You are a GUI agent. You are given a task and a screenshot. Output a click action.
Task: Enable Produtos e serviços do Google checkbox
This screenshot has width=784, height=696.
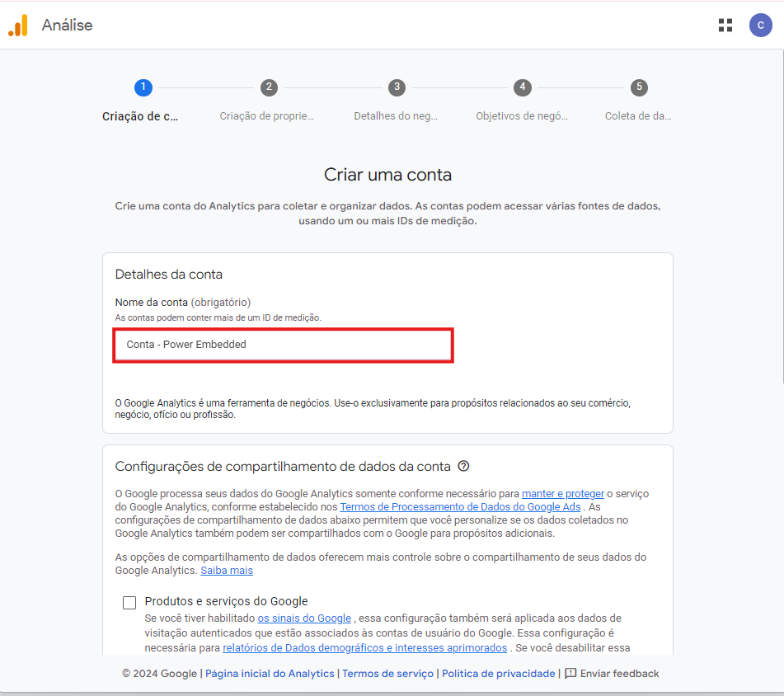point(129,603)
